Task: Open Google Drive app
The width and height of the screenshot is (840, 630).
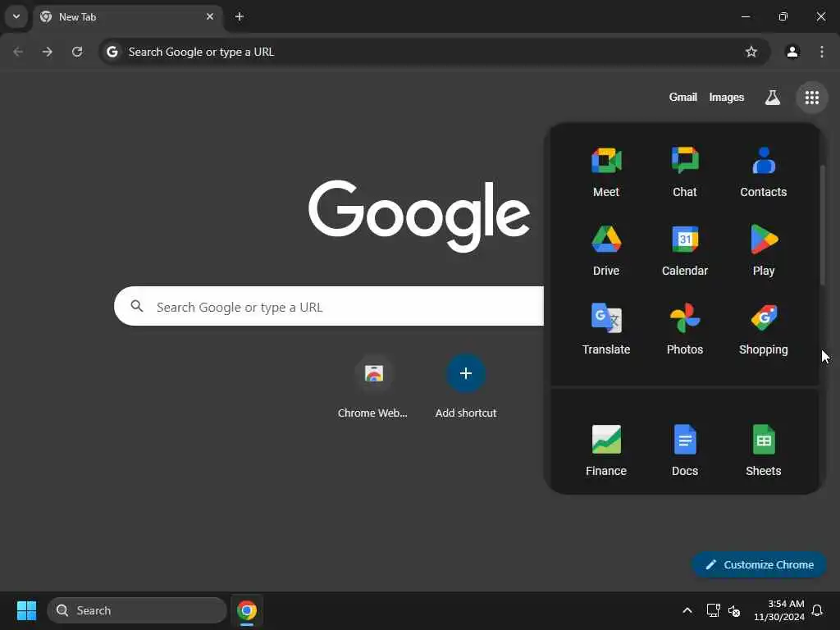Action: click(606, 250)
